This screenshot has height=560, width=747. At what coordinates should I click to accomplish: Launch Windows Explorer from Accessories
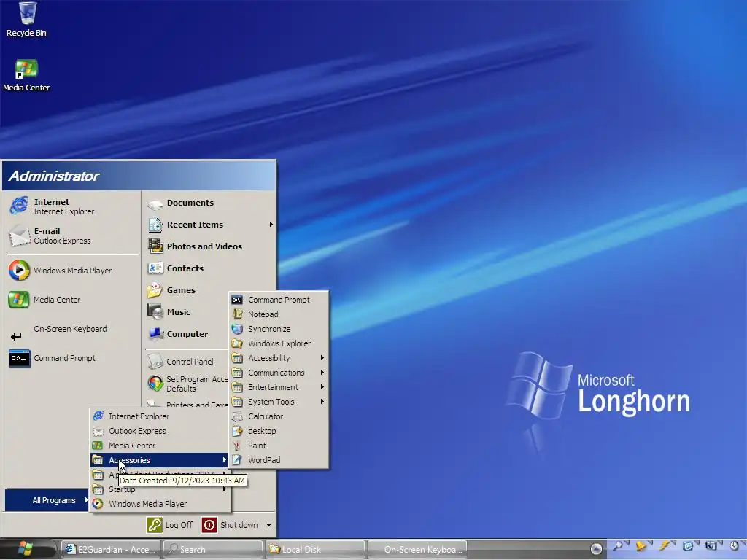pyautogui.click(x=279, y=343)
